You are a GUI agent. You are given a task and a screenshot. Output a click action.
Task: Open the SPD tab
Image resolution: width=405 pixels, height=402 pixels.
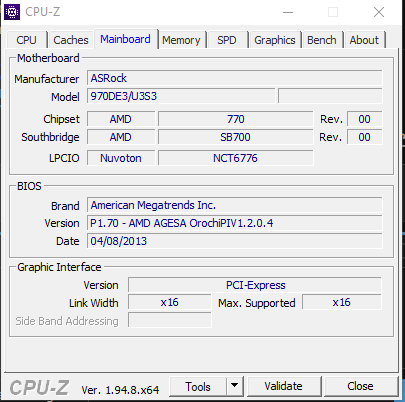(x=227, y=40)
